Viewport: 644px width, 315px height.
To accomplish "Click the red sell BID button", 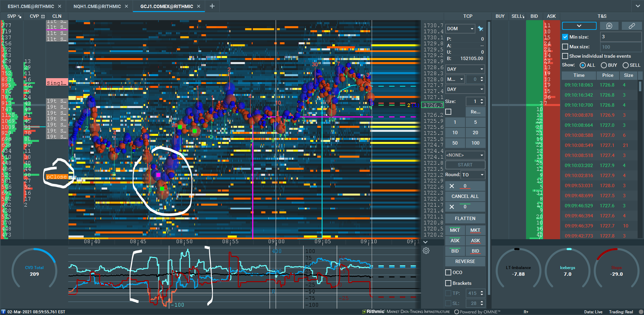I will (x=475, y=251).
